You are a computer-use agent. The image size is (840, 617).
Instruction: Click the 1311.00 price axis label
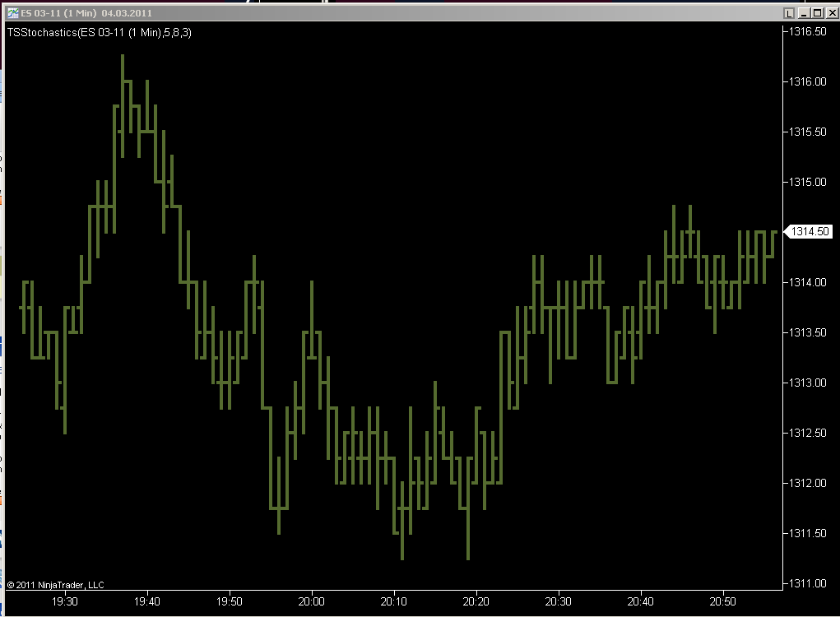pyautogui.click(x=808, y=583)
